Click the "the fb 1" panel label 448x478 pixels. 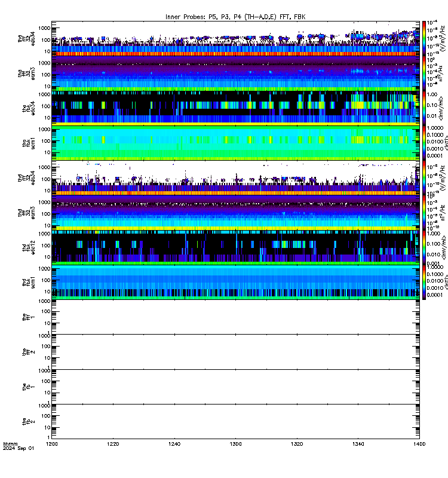29,387
